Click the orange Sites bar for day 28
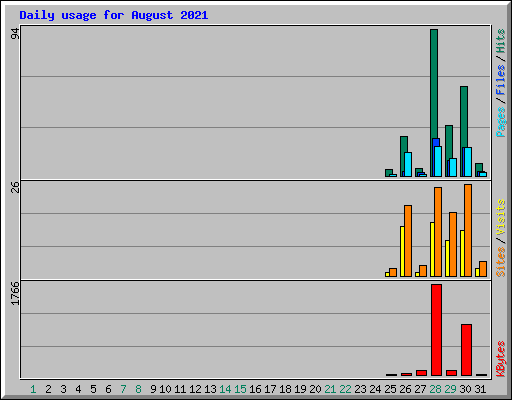The image size is (512, 400). click(438, 232)
